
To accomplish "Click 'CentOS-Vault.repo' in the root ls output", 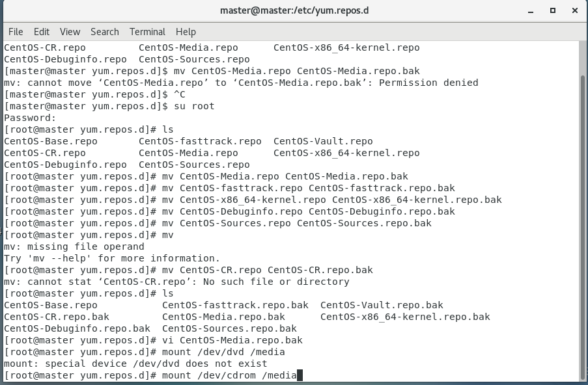I will pyautogui.click(x=323, y=141).
